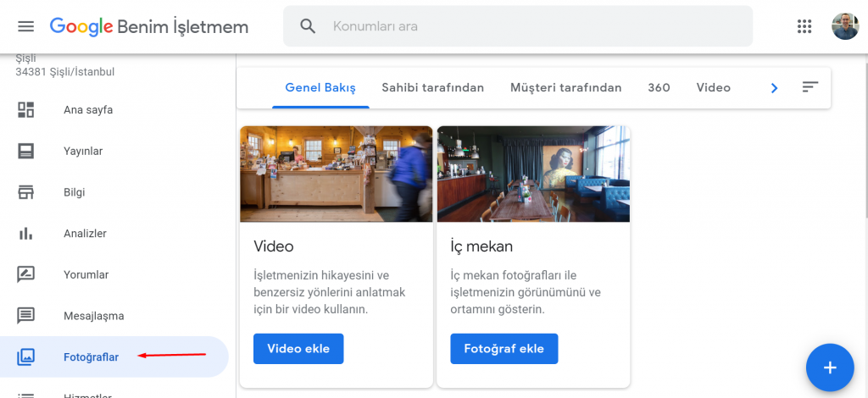Click the Video card heading
The width and height of the screenshot is (868, 398).
(x=274, y=246)
